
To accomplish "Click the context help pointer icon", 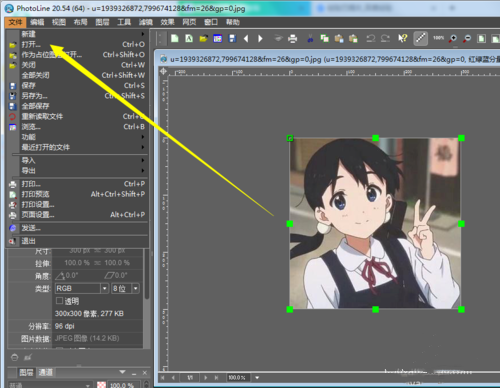I will [x=403, y=38].
